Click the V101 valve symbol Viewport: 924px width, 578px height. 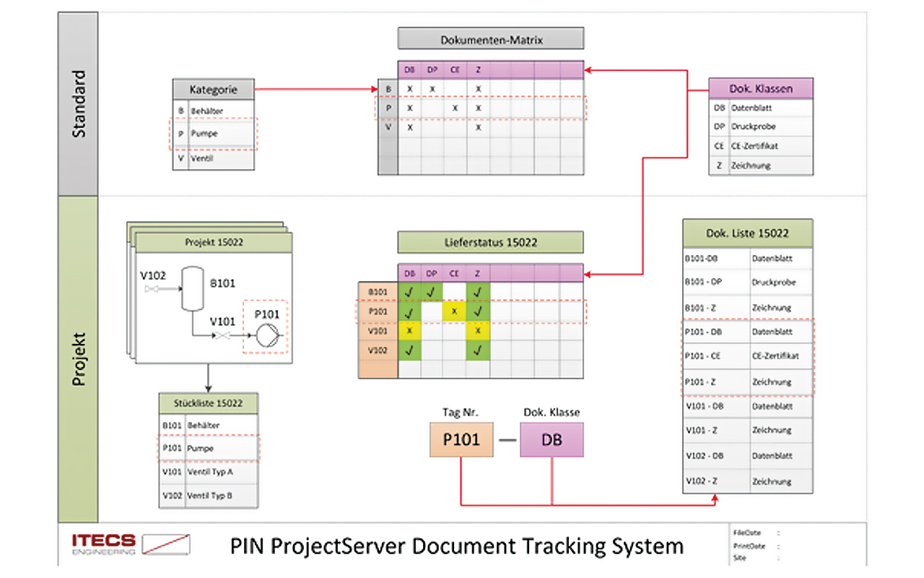click(224, 337)
